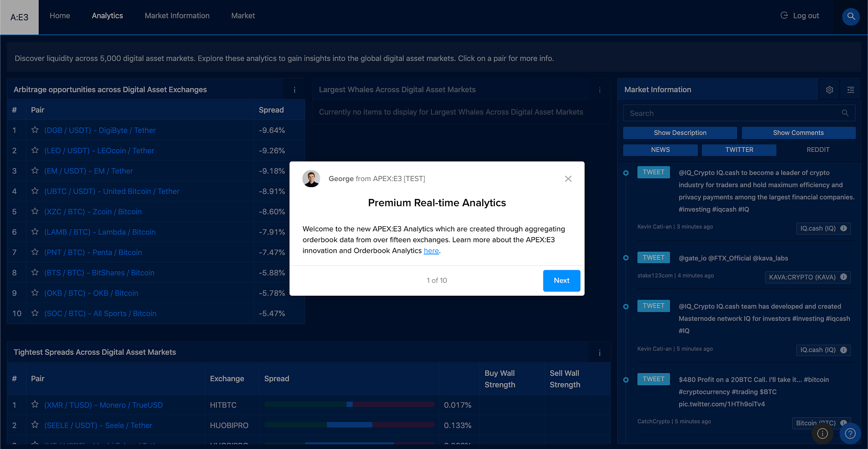868x449 pixels.
Task: Click the 0.017% spread value
Action: [457, 405]
